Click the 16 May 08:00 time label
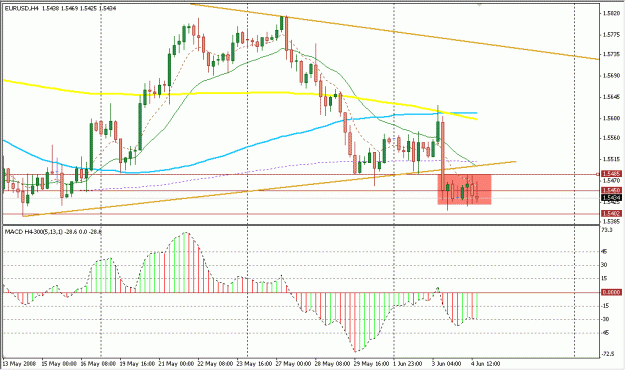The height and width of the screenshot is (370, 625). (98, 364)
